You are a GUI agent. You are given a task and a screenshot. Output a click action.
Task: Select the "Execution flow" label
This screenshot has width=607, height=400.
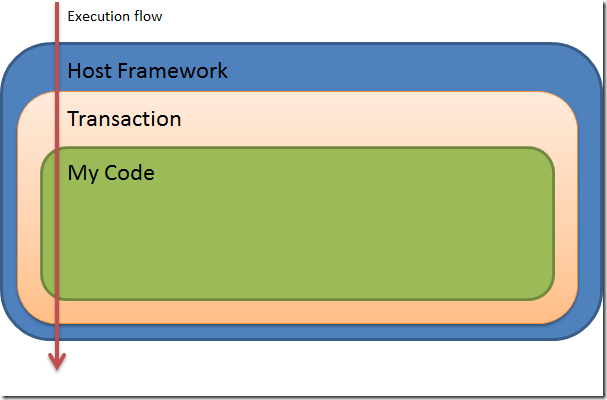[x=115, y=17]
